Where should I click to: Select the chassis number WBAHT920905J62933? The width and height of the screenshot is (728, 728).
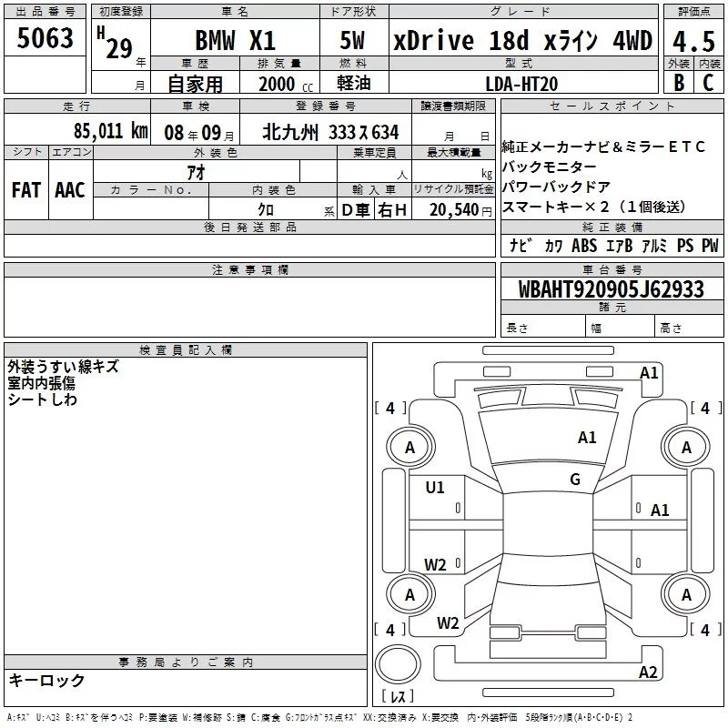[x=612, y=289]
